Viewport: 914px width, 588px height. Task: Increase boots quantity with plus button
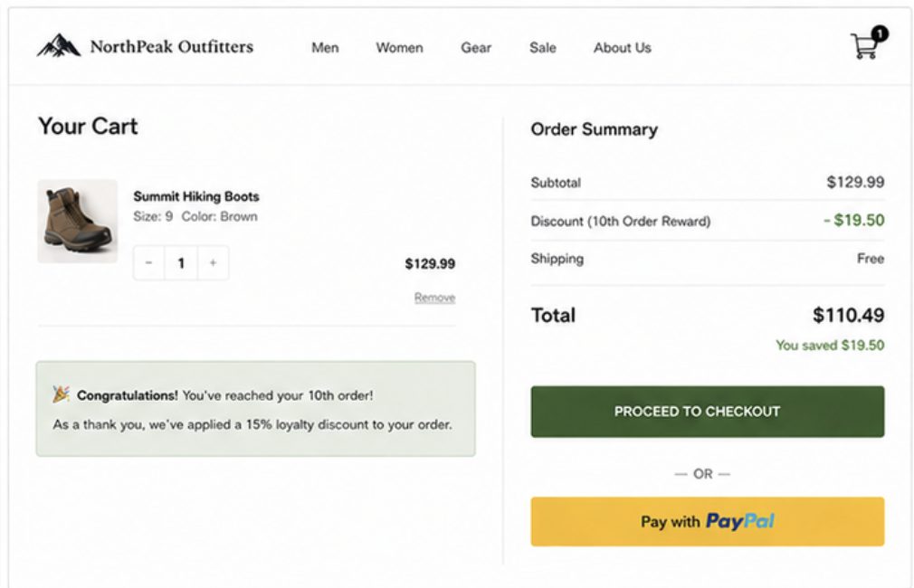tap(213, 263)
